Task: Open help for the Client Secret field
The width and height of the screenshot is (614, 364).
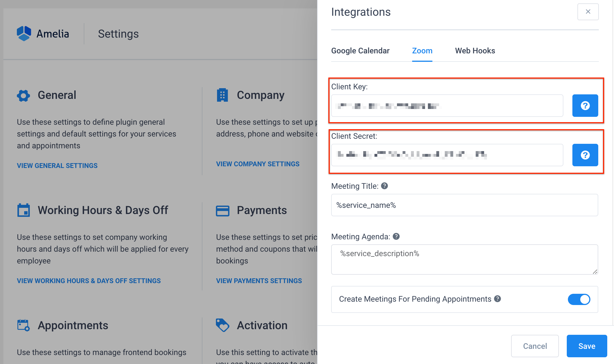Action: (585, 155)
